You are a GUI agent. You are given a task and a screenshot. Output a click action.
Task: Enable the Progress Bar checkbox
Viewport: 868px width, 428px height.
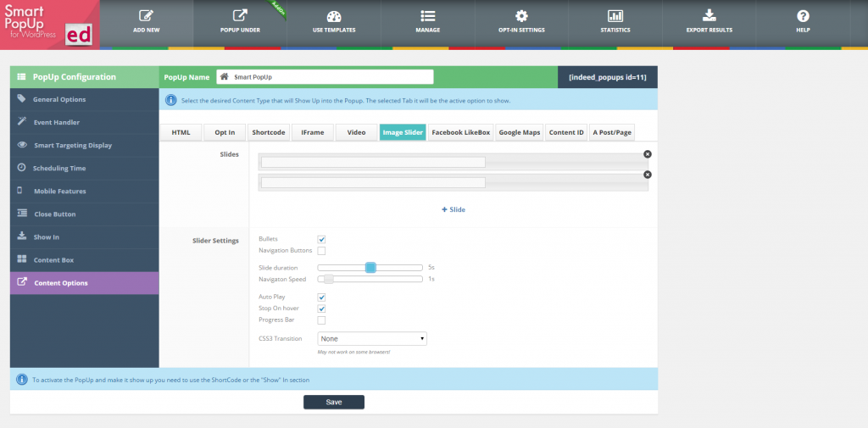(321, 320)
